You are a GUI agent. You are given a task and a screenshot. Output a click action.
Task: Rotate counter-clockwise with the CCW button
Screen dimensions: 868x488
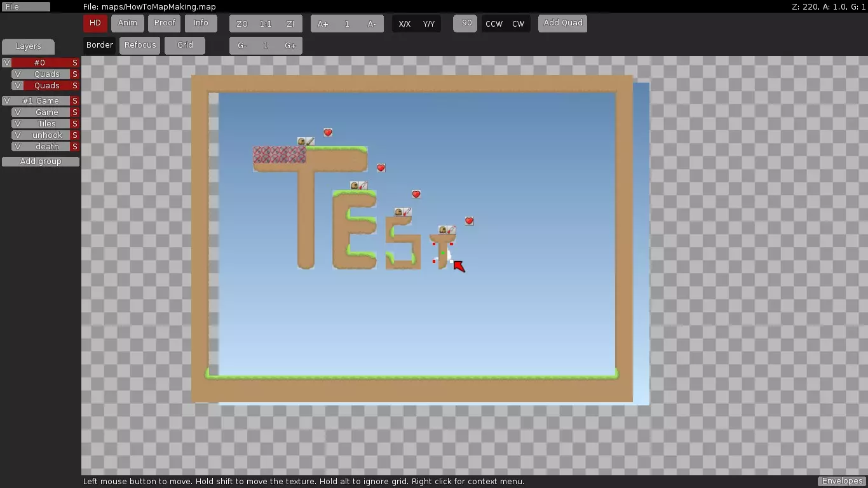(494, 24)
